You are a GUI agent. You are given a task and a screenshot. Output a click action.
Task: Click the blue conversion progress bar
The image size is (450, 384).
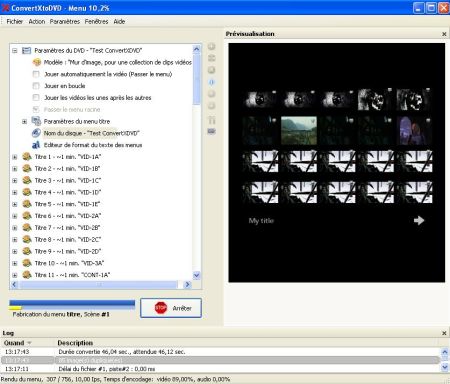(72, 303)
